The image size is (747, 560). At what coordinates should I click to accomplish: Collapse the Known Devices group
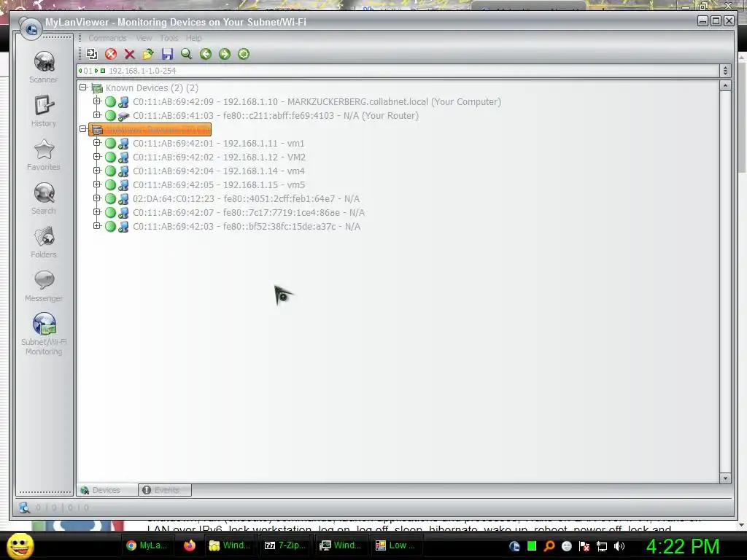pyautogui.click(x=83, y=87)
